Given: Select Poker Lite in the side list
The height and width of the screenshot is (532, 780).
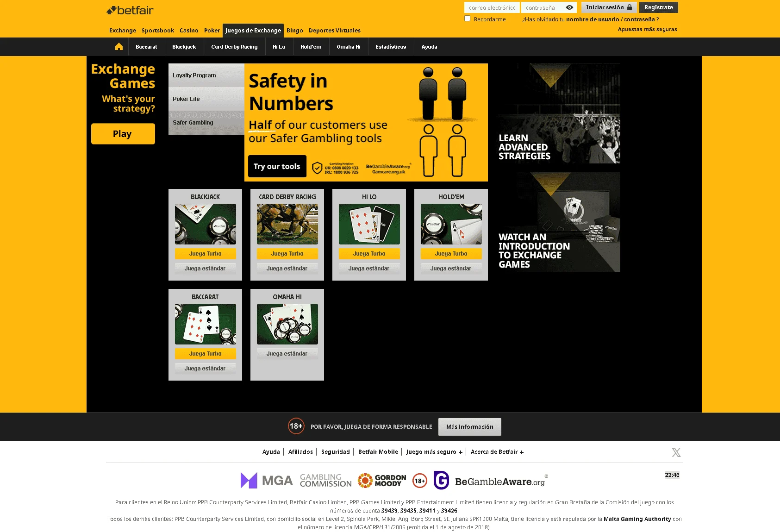Looking at the screenshot, I should 206,99.
